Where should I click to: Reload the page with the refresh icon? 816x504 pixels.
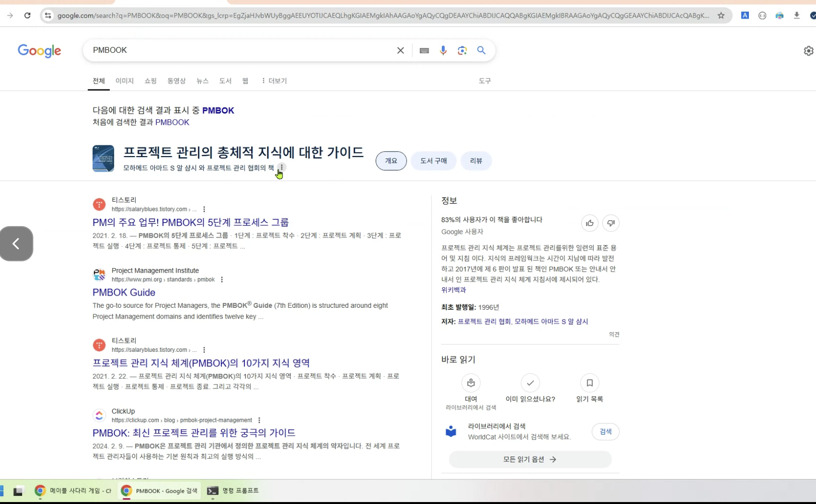27,16
